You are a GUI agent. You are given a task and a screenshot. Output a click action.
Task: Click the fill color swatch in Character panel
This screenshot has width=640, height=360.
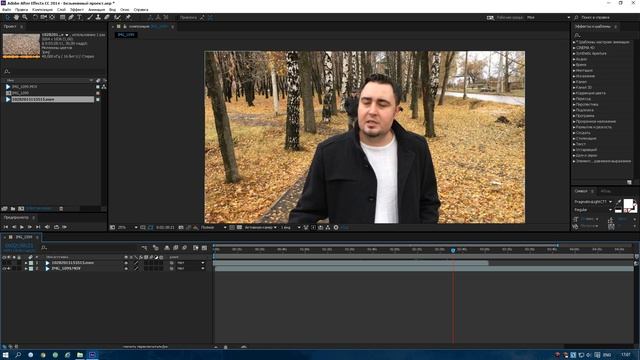coord(628,203)
